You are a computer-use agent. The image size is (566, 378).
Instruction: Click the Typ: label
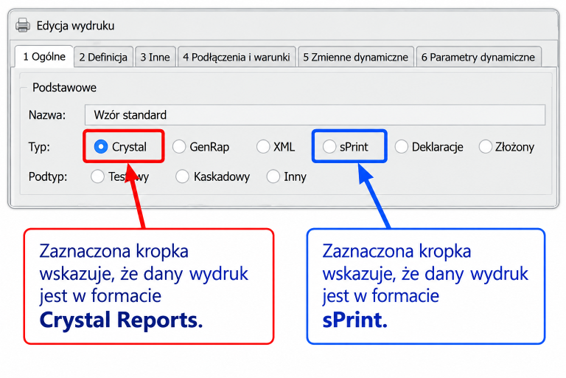(39, 147)
